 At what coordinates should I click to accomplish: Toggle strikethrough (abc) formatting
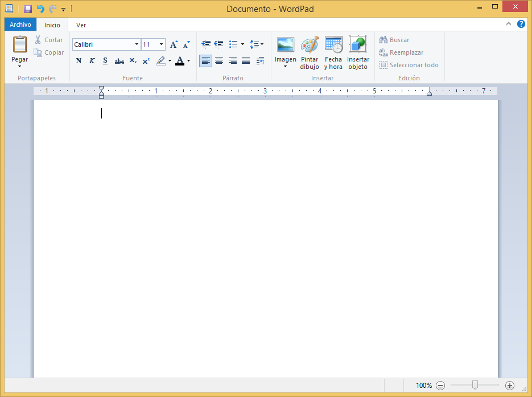[x=119, y=61]
